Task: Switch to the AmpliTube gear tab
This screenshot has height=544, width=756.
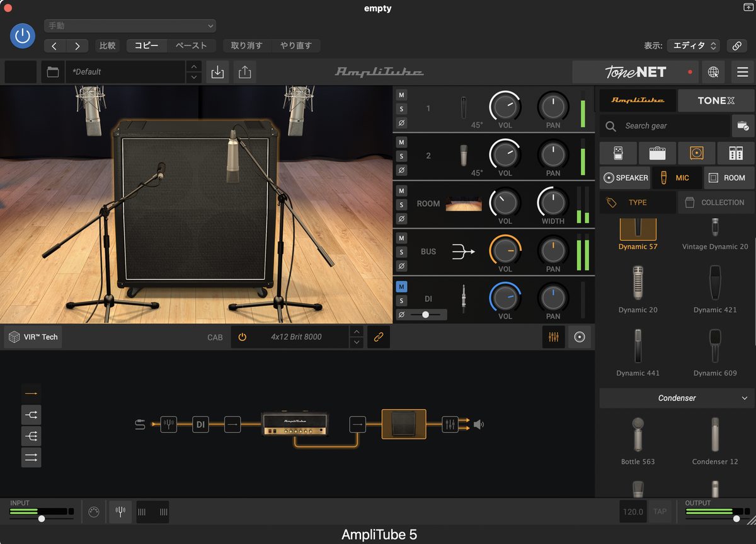Action: (638, 100)
